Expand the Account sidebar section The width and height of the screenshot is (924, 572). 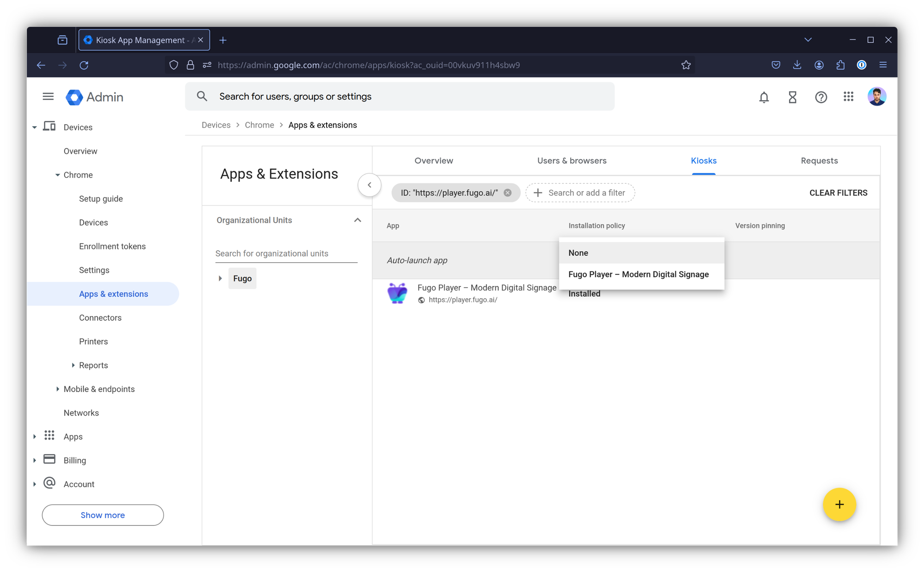pyautogui.click(x=35, y=484)
